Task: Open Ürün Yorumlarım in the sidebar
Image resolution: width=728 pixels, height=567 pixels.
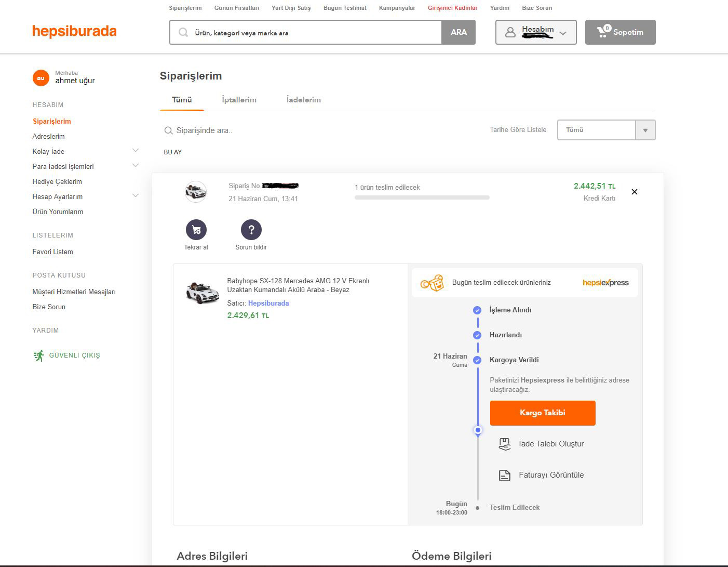Action: pos(58,212)
